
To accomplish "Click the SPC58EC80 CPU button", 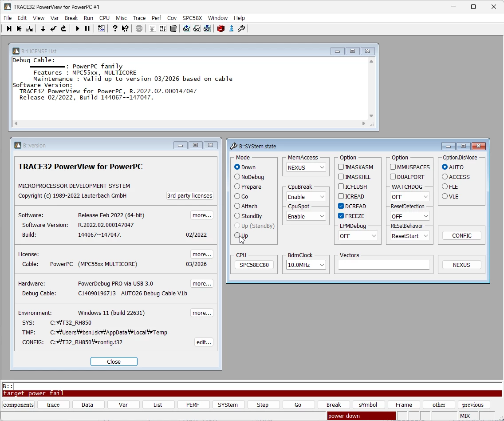I will pos(254,265).
